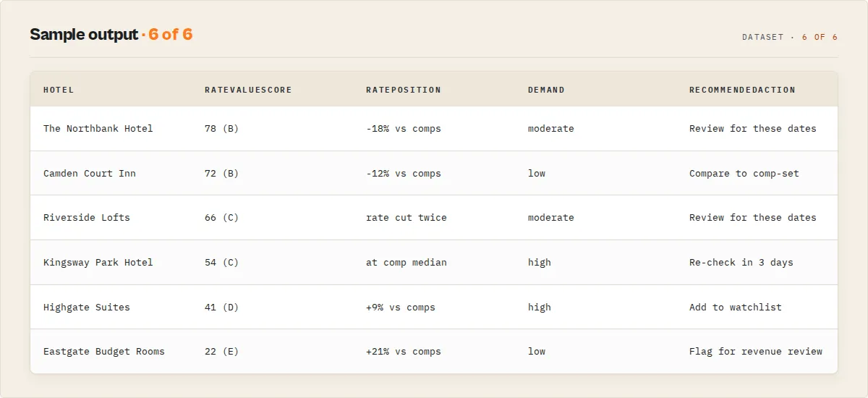Click the -18% vs comps value
Screen dimensions: 868x398
tap(404, 129)
